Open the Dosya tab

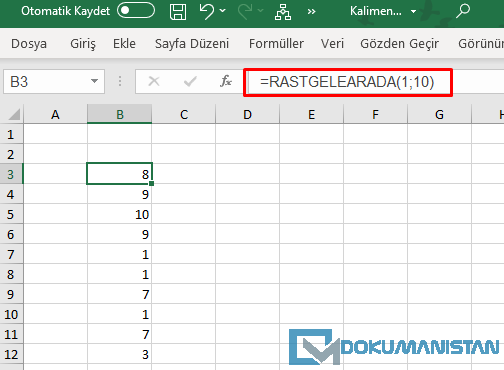click(x=29, y=44)
